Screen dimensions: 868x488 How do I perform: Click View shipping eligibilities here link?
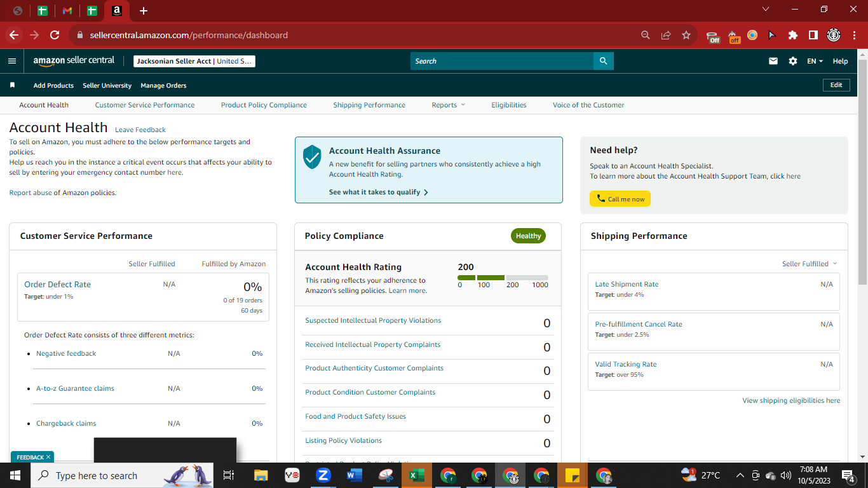791,400
